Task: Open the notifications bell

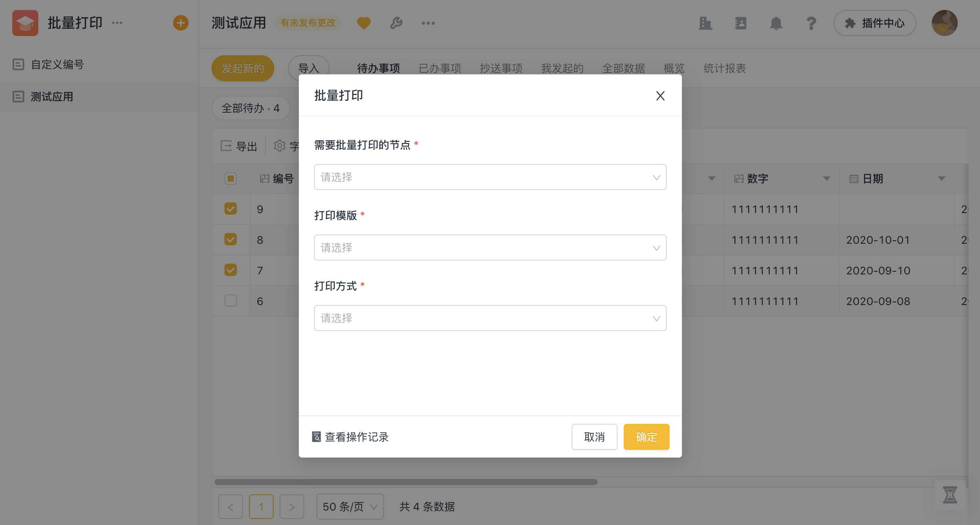Action: [776, 23]
